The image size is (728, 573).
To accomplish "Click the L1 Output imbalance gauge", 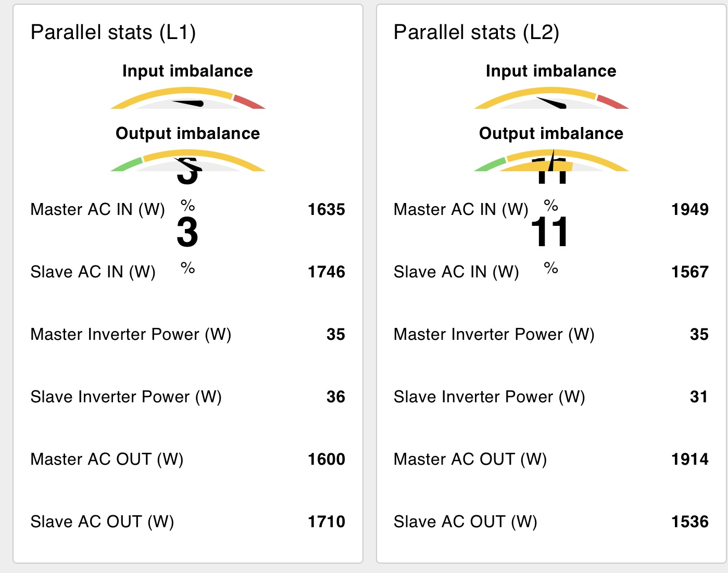I will pyautogui.click(x=188, y=160).
